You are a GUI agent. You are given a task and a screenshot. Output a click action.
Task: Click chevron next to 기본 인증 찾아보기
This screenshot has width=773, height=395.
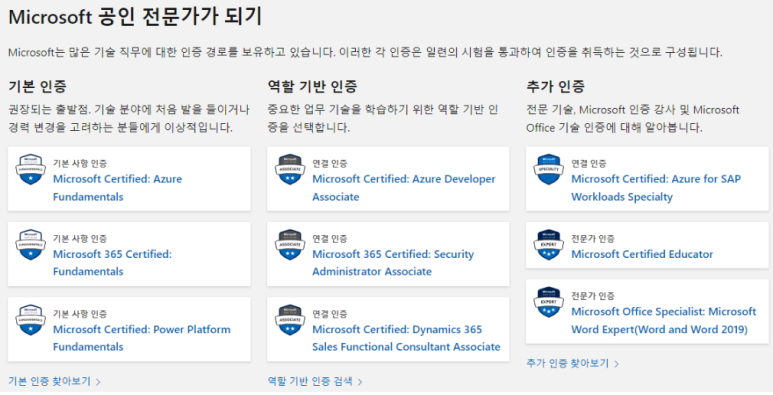[98, 382]
